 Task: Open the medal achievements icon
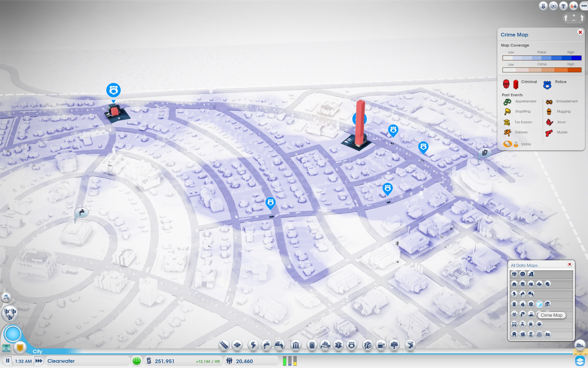[x=543, y=6]
